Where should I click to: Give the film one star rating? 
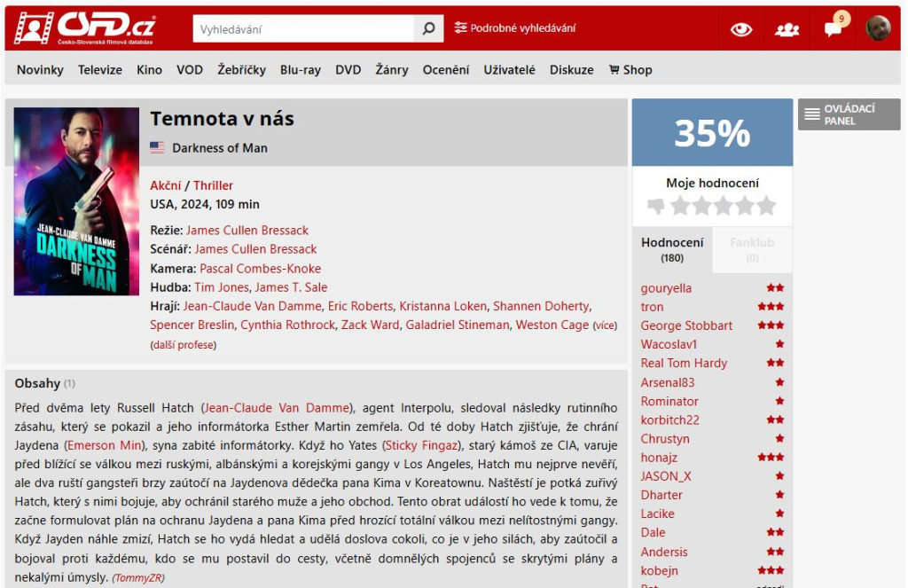tap(680, 205)
